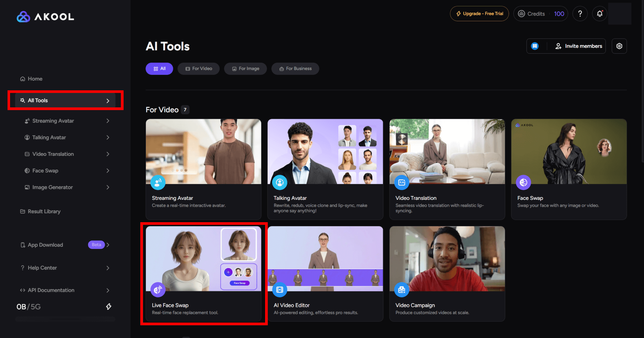
Task: Switch to the For Video filter tab
Action: coord(198,69)
